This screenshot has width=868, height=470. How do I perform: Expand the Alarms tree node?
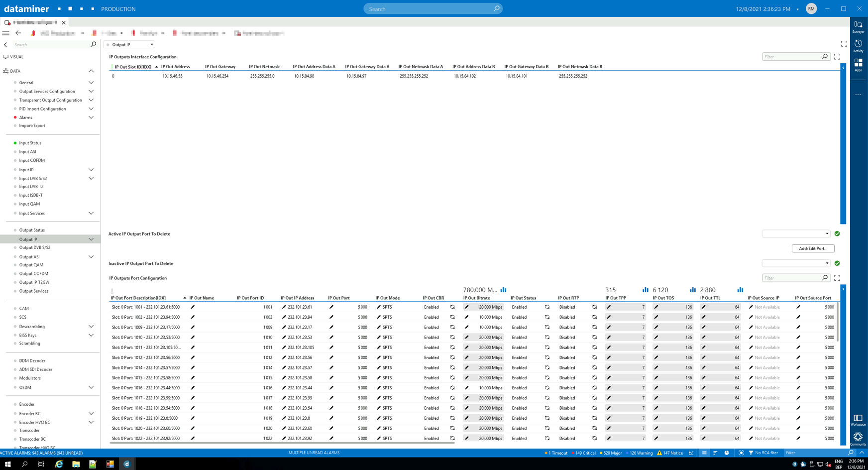(x=91, y=117)
